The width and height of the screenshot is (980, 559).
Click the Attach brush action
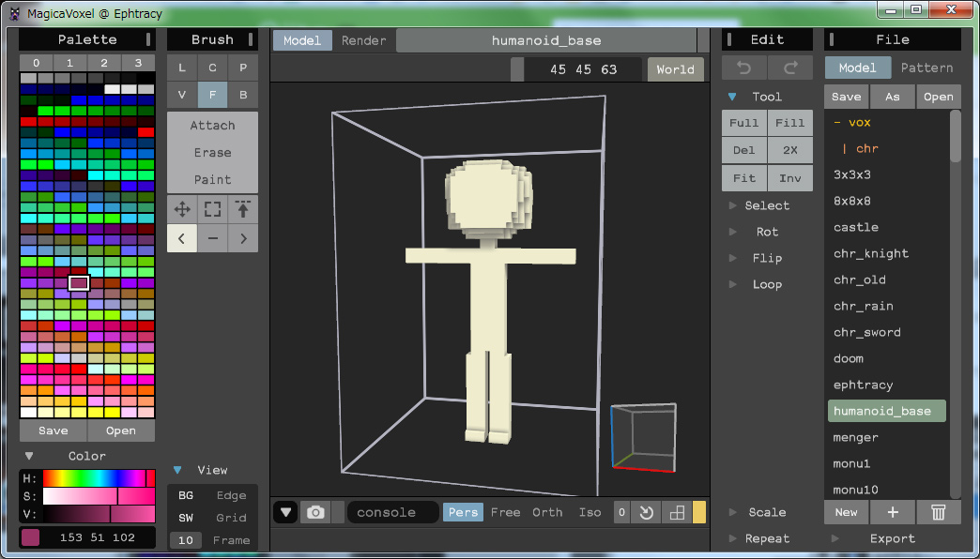tap(212, 125)
